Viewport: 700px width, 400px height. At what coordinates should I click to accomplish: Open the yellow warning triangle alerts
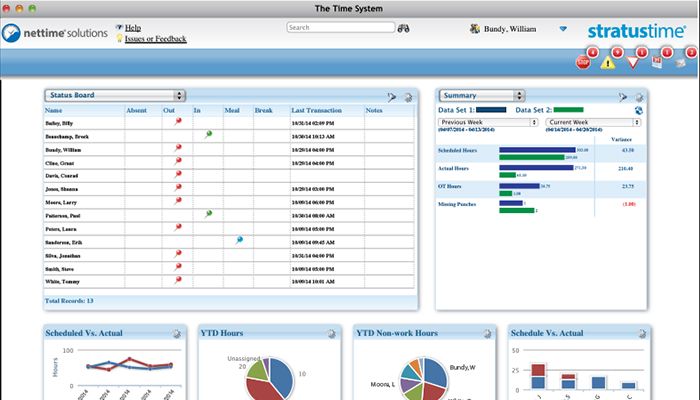coord(608,63)
